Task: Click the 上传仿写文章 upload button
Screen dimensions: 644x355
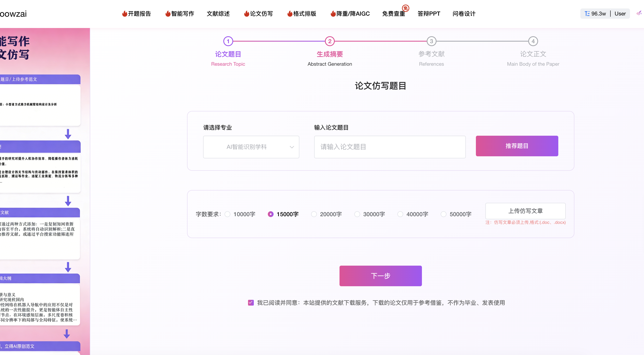Action: (x=526, y=211)
